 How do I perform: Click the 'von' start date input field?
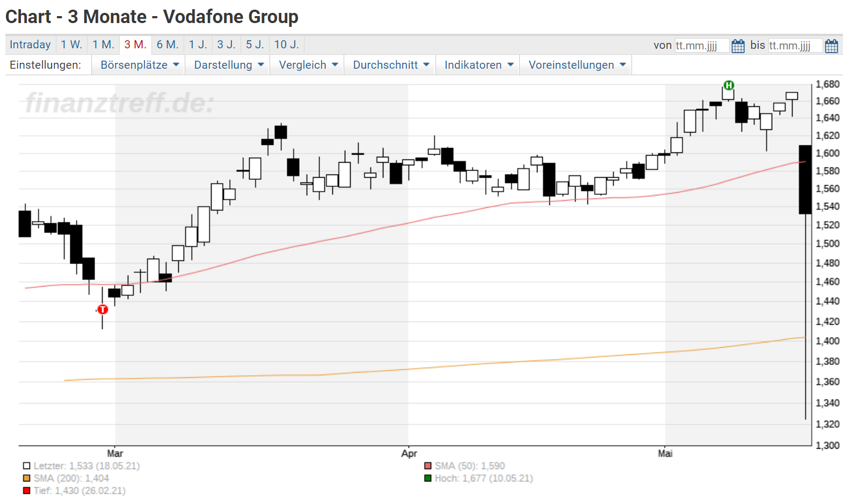[x=702, y=46]
